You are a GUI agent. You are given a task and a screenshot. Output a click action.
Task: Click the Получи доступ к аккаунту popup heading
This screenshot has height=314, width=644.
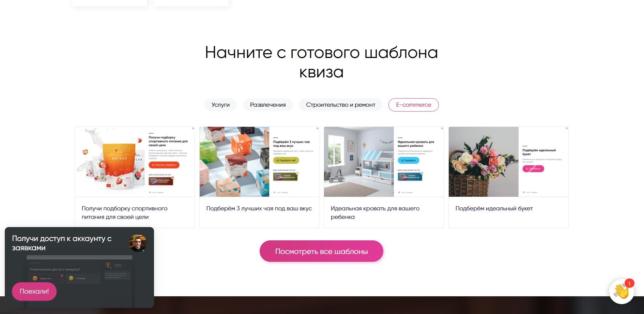click(x=62, y=243)
